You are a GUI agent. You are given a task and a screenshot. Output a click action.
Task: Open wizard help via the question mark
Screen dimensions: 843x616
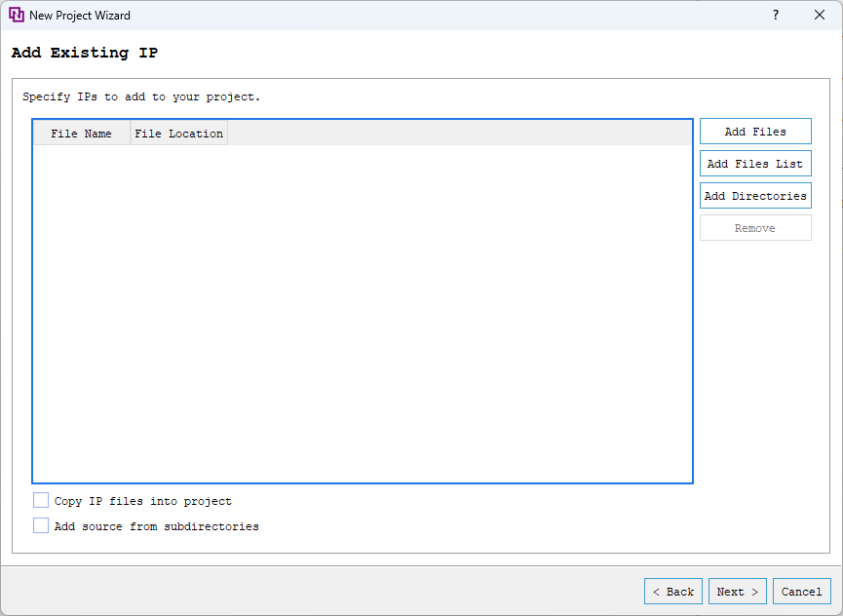click(x=775, y=15)
